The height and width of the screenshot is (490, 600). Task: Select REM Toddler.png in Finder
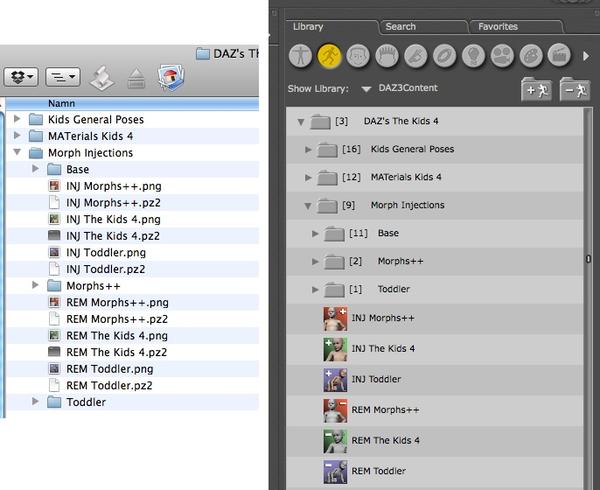pyautogui.click(x=109, y=369)
